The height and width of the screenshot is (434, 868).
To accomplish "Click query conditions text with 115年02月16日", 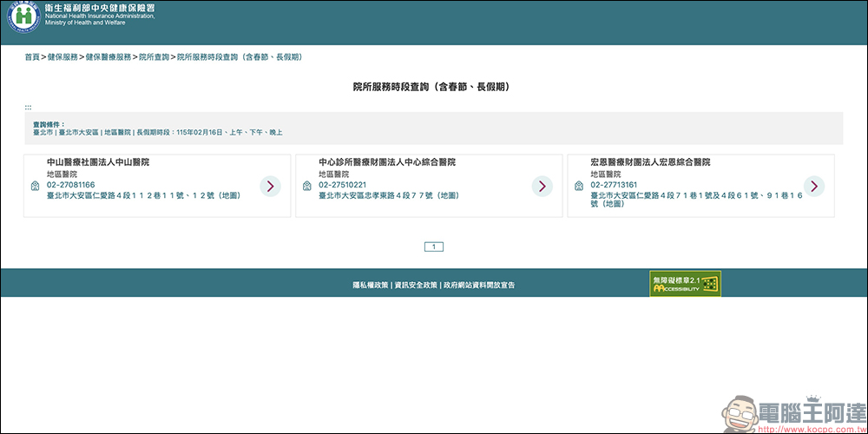I will tap(158, 133).
